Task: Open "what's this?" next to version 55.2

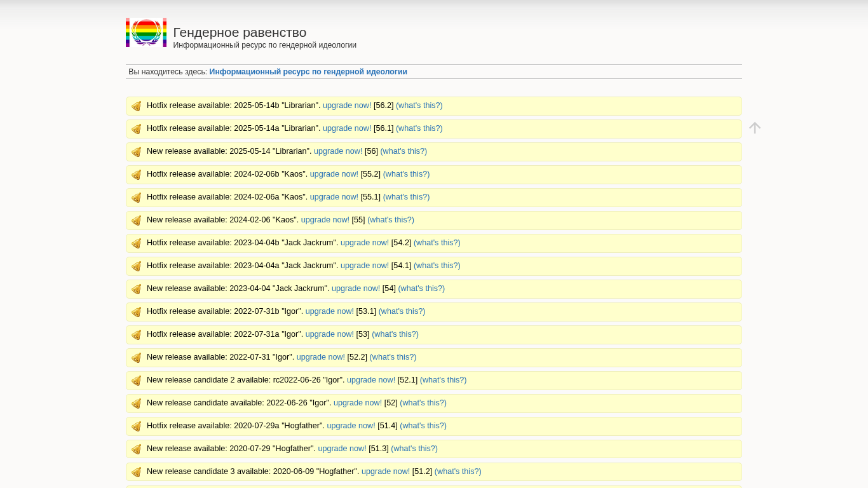Action: coord(407,174)
